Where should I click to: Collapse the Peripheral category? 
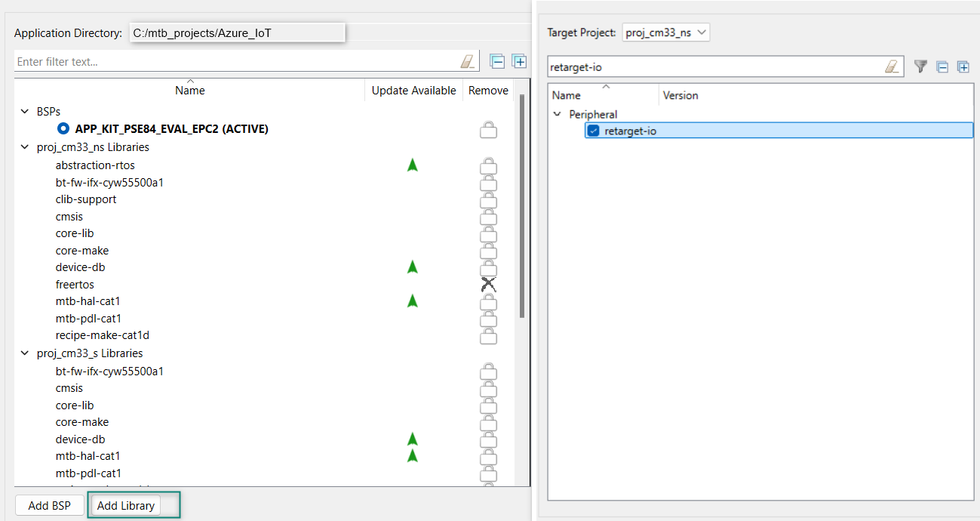[558, 115]
